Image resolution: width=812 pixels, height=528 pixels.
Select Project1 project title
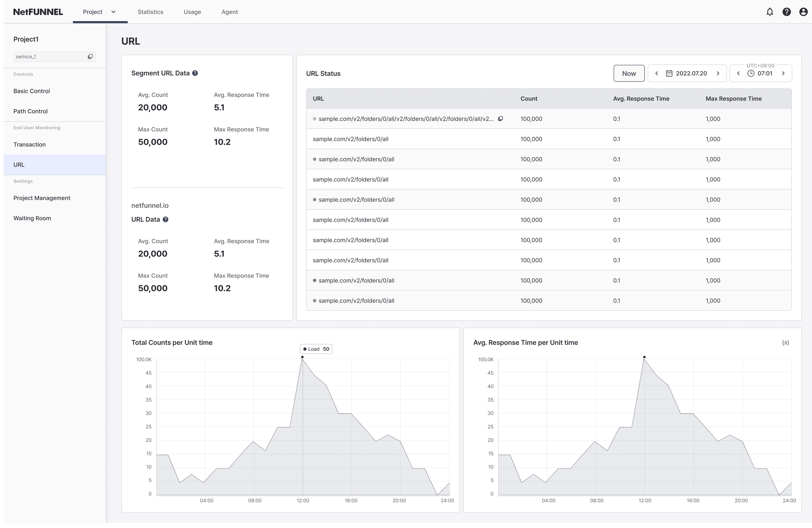click(x=26, y=39)
